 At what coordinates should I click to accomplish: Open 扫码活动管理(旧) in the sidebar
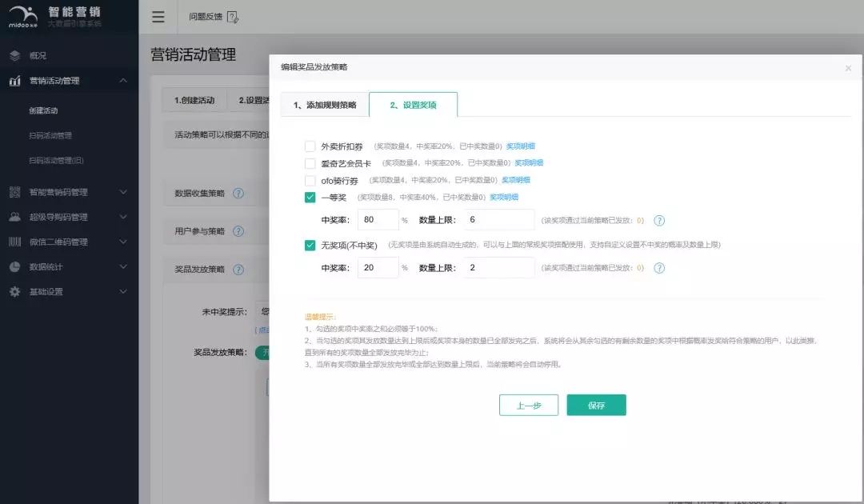56,160
